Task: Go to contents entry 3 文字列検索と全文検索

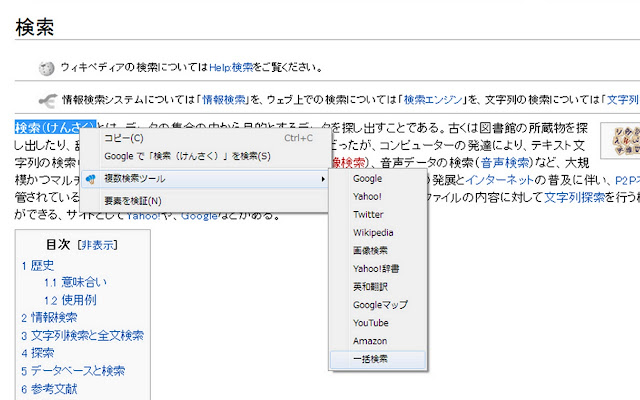Action: (82, 336)
